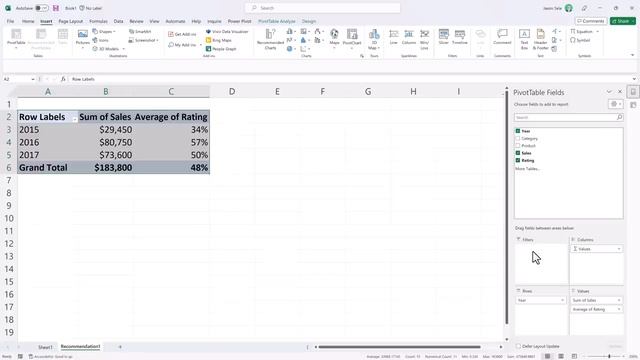Enable Defer Layout Update checkbox

pyautogui.click(x=518, y=346)
